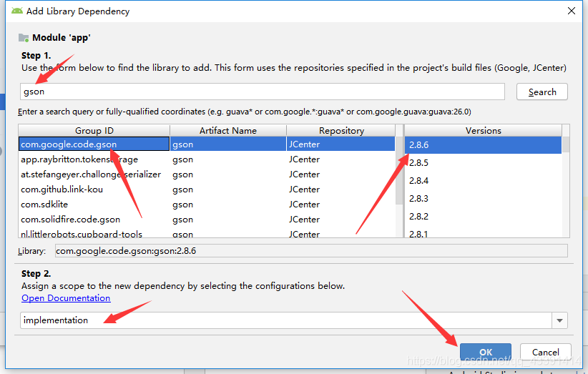Viewport: 588px width, 374px height.
Task: Select app.raybritton.tokenstorage row
Action: [x=207, y=159]
